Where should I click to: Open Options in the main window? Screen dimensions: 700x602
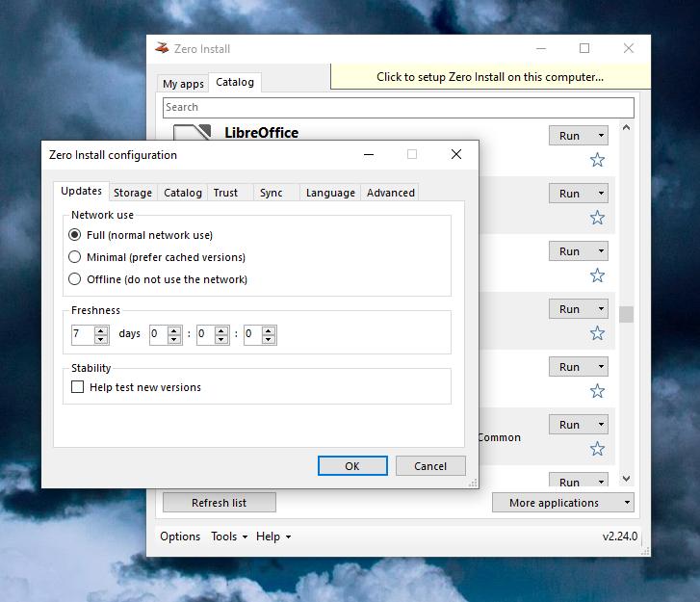(x=180, y=537)
